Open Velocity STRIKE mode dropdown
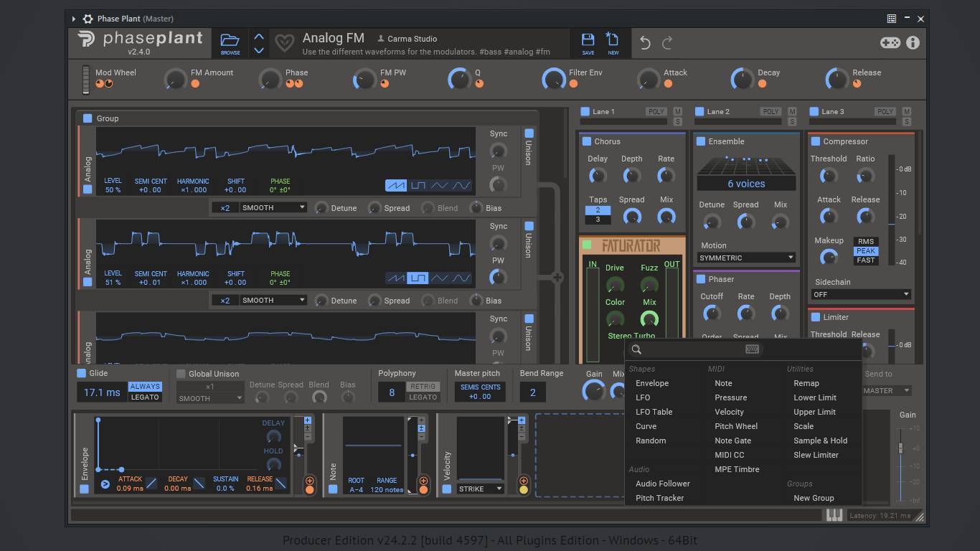This screenshot has width=980, height=551. pyautogui.click(x=481, y=489)
